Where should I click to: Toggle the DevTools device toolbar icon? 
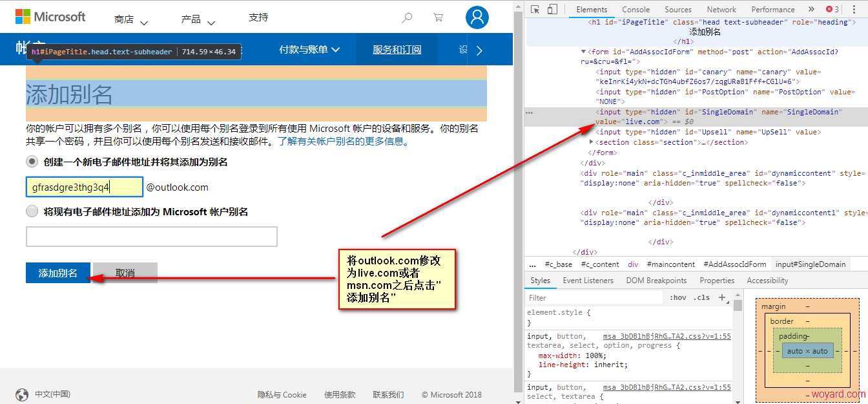coord(552,9)
